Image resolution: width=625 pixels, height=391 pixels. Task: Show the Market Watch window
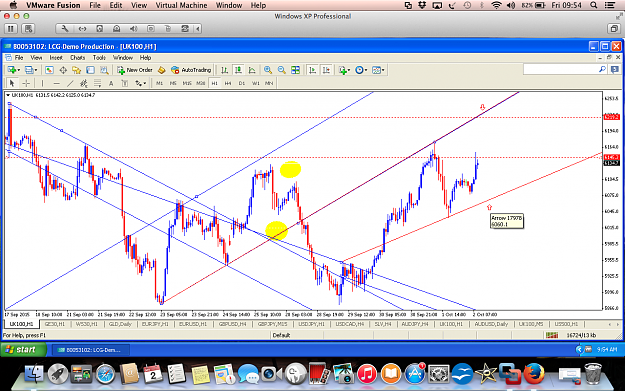click(x=49, y=70)
